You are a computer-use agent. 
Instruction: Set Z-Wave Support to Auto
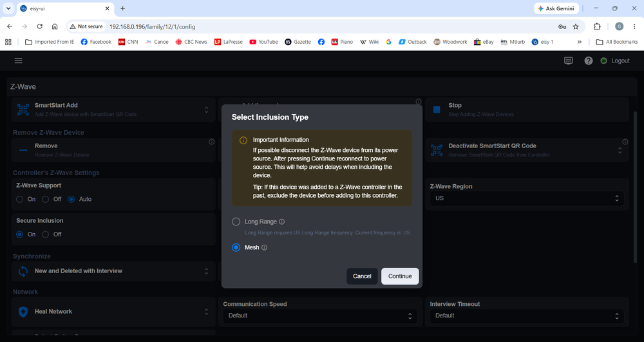pyautogui.click(x=71, y=200)
